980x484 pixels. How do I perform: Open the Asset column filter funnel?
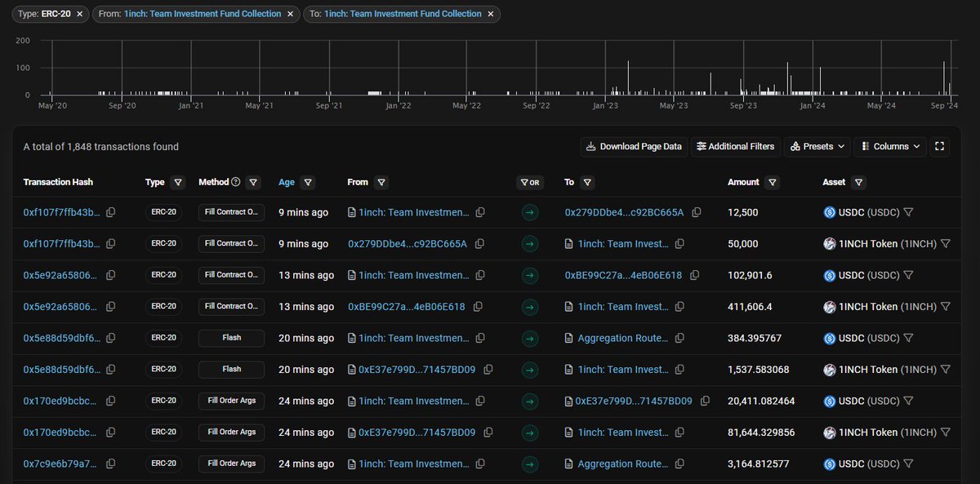[x=859, y=183]
